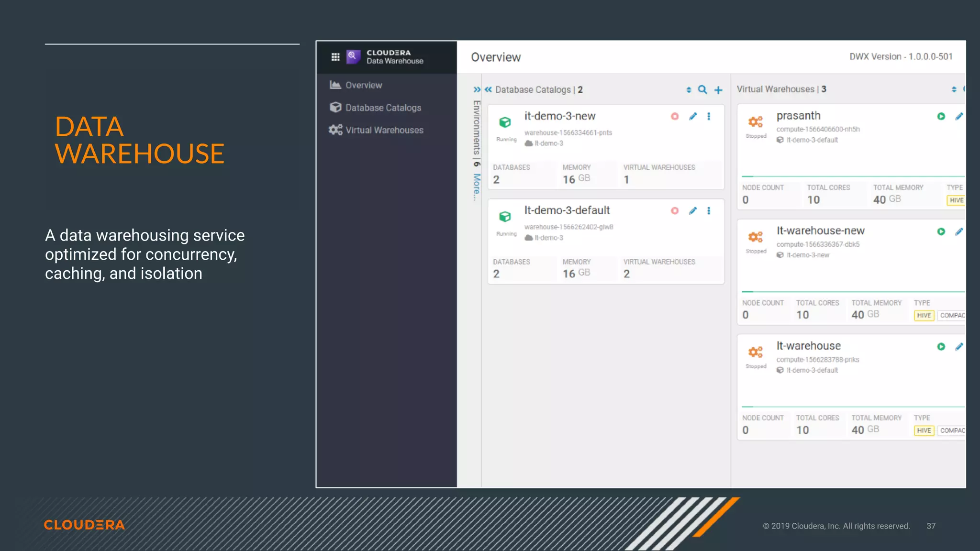980x551 pixels.
Task: Open the It-warehouse title
Action: click(x=808, y=346)
